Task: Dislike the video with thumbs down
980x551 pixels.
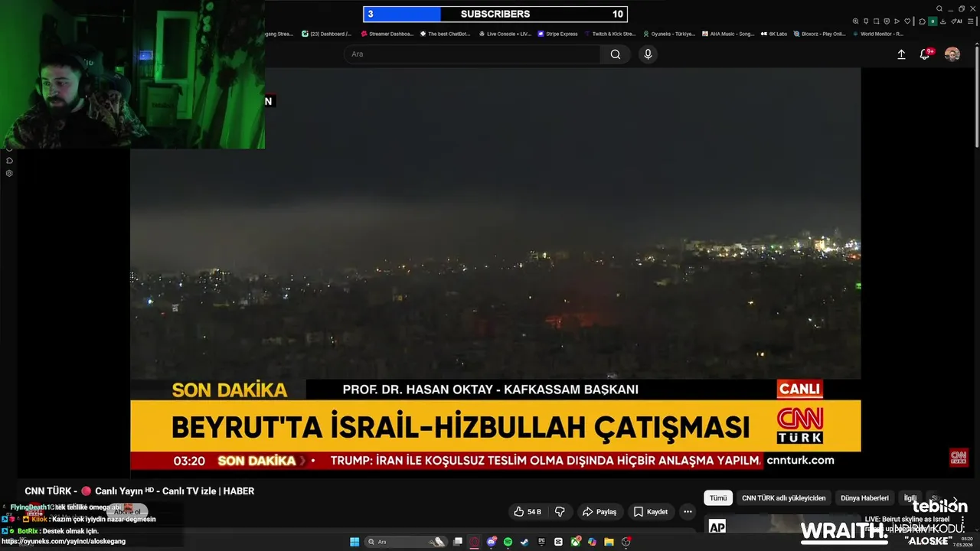Action: pyautogui.click(x=560, y=512)
